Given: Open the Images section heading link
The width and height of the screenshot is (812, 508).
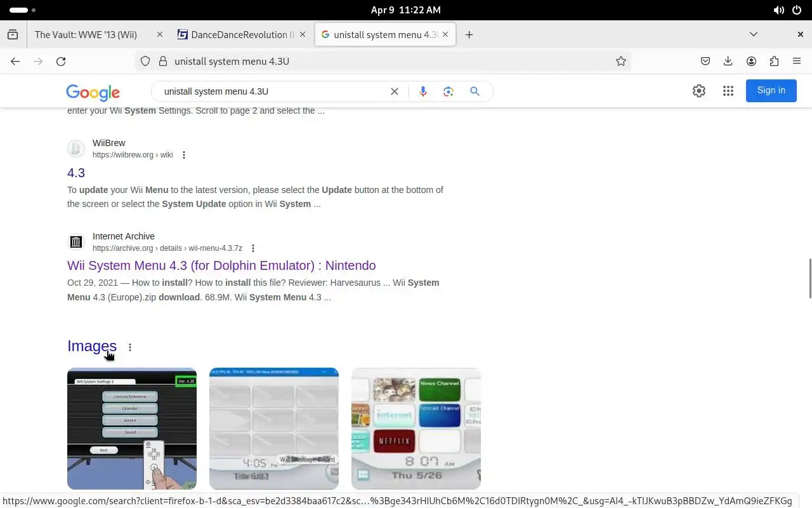Looking at the screenshot, I should tap(92, 346).
